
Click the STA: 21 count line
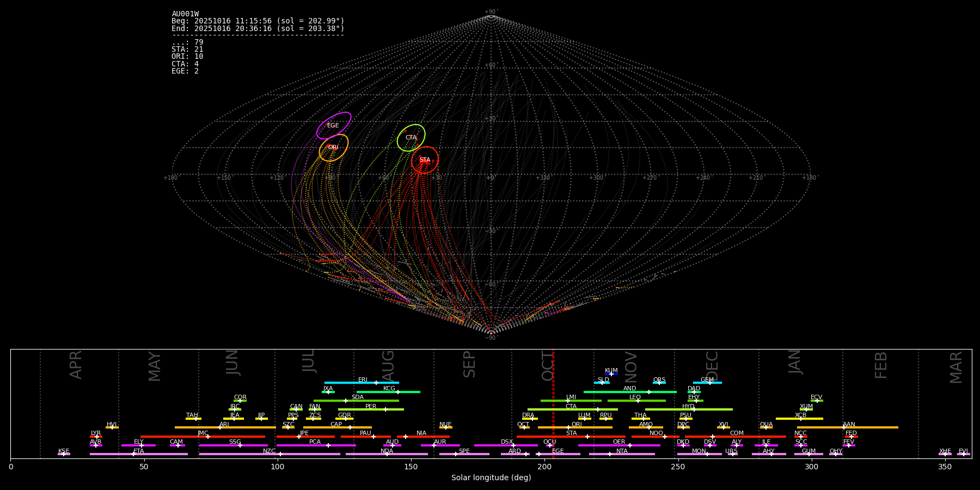[187, 50]
